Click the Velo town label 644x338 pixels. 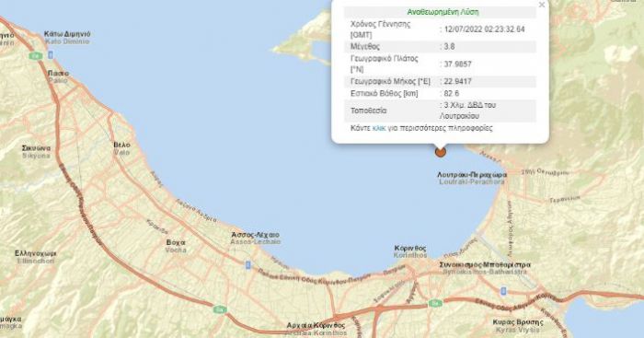(121, 148)
